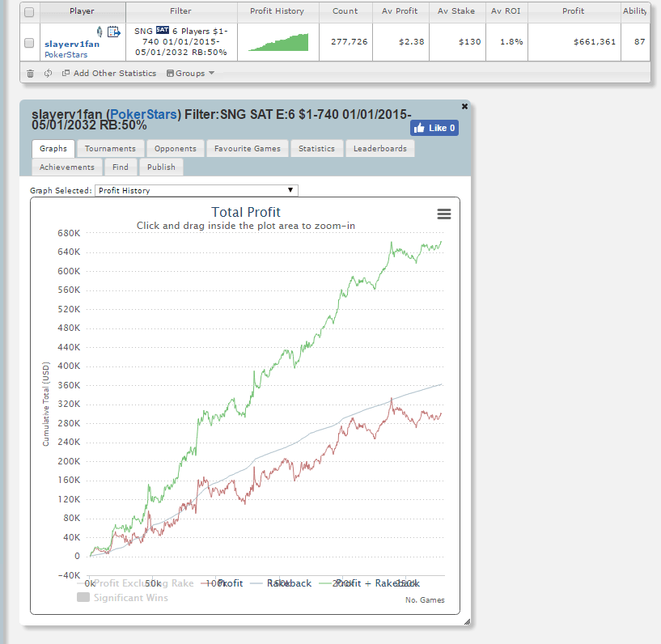Open the Favourite Games tab
This screenshot has height=644, width=661.
(247, 148)
